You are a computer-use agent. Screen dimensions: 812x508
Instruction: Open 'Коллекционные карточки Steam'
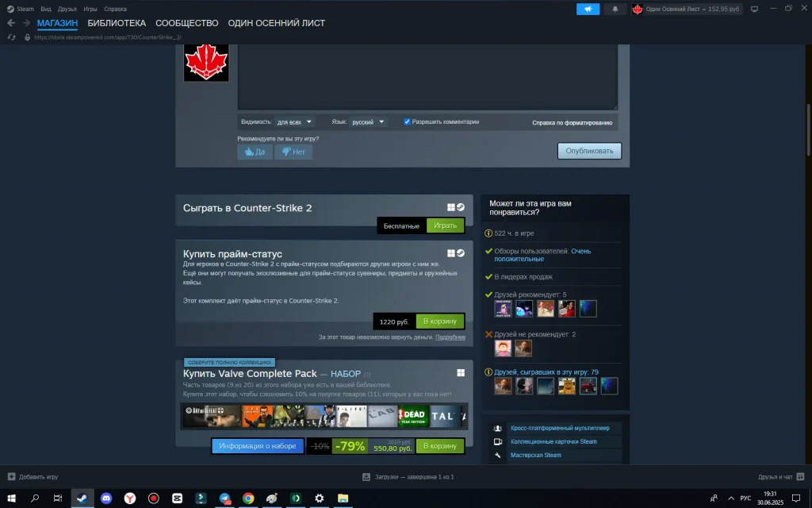[x=553, y=441]
